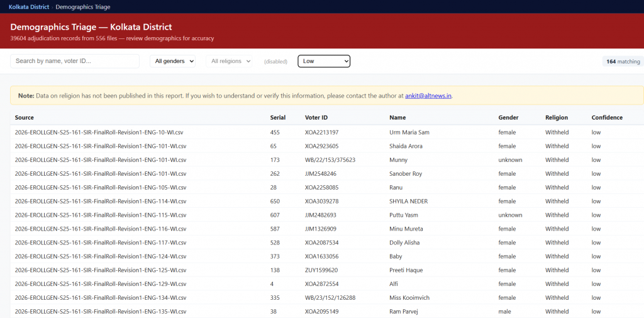Open the Low confidence filter dropdown

pyautogui.click(x=323, y=61)
